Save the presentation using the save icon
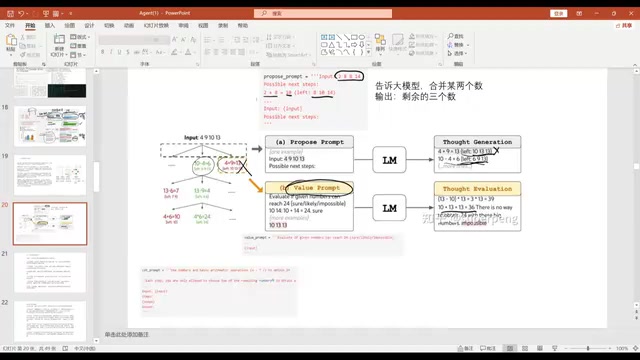Viewport: 640px width, 360px height. 11,13
